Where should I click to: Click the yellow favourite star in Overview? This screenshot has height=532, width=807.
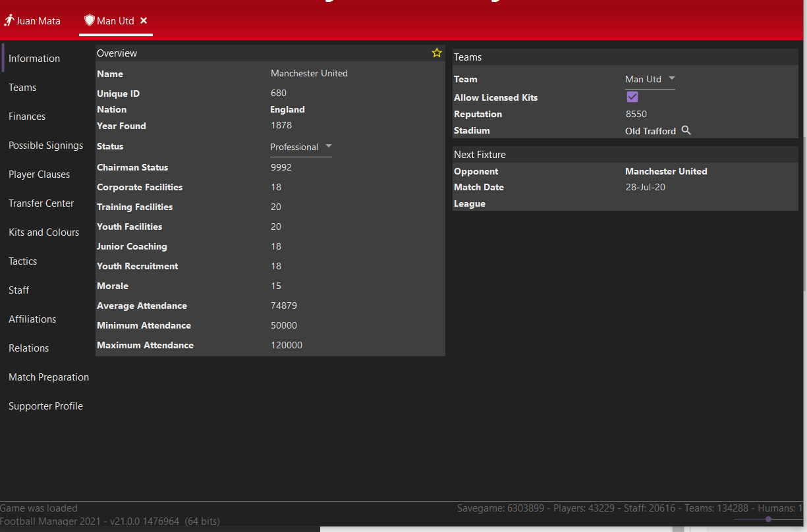tap(437, 53)
